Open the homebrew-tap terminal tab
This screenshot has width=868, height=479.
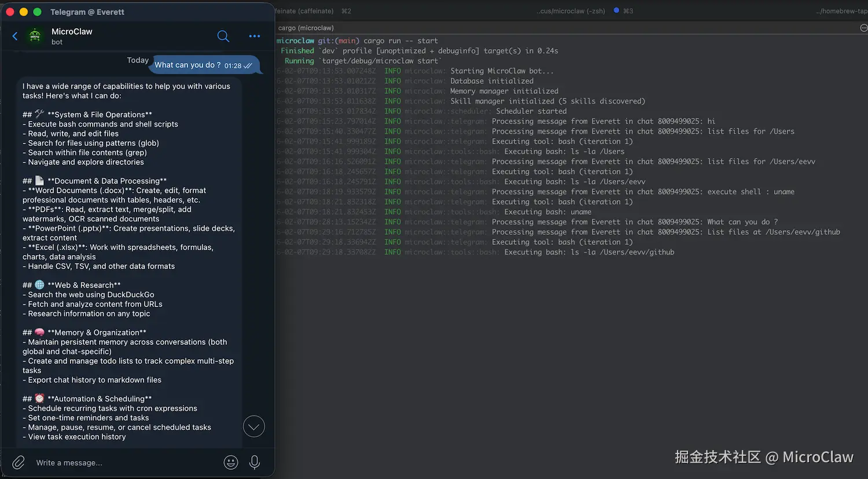tap(841, 10)
